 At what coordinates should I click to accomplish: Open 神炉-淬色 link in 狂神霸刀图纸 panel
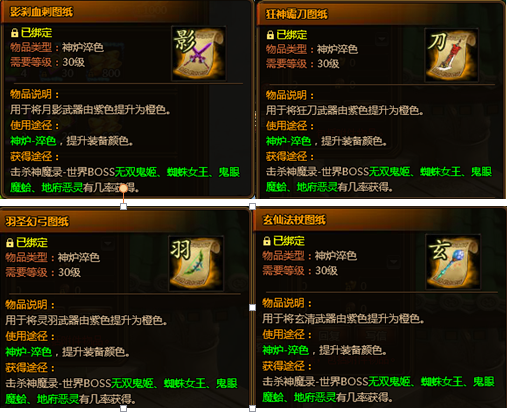[x=288, y=141]
